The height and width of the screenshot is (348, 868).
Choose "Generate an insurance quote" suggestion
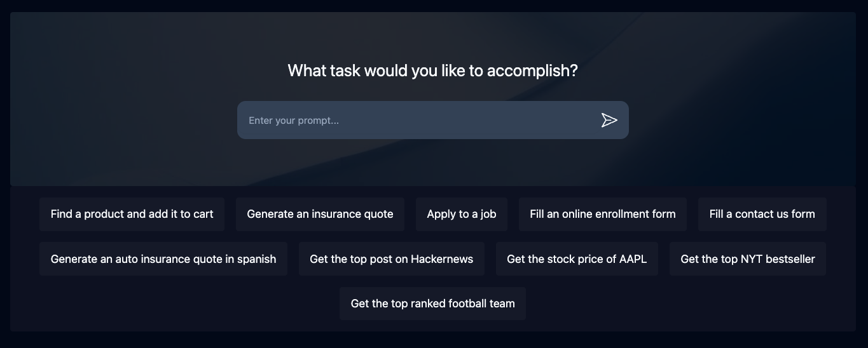(x=320, y=214)
